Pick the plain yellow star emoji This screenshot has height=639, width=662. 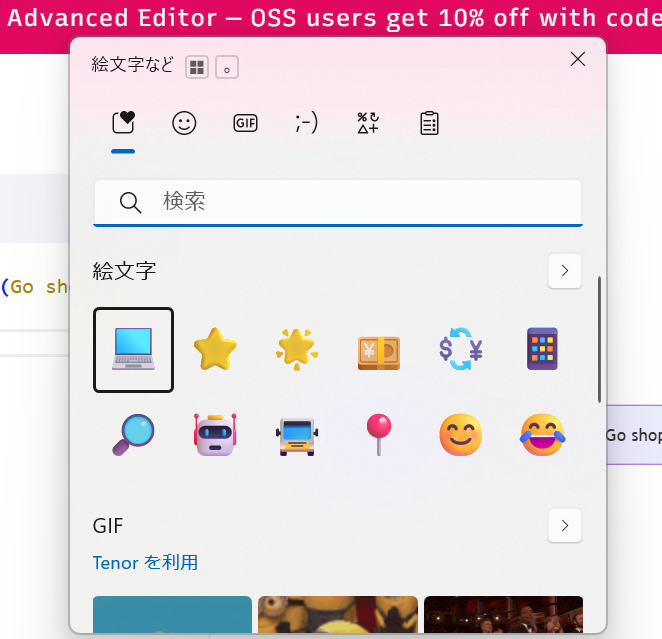215,350
